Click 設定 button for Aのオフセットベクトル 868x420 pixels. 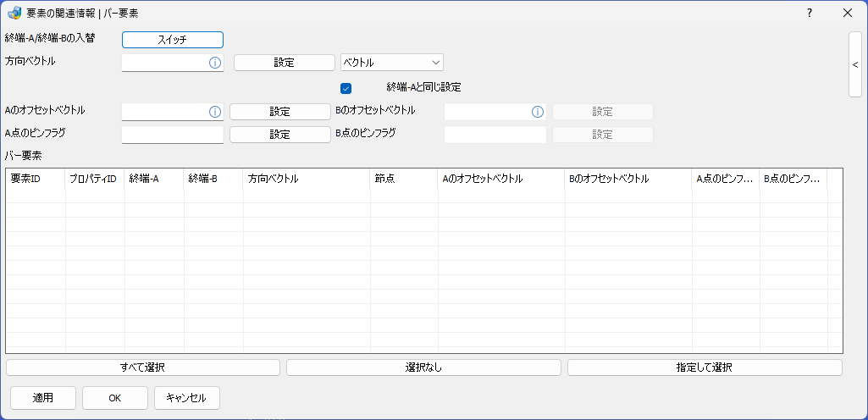(x=280, y=112)
